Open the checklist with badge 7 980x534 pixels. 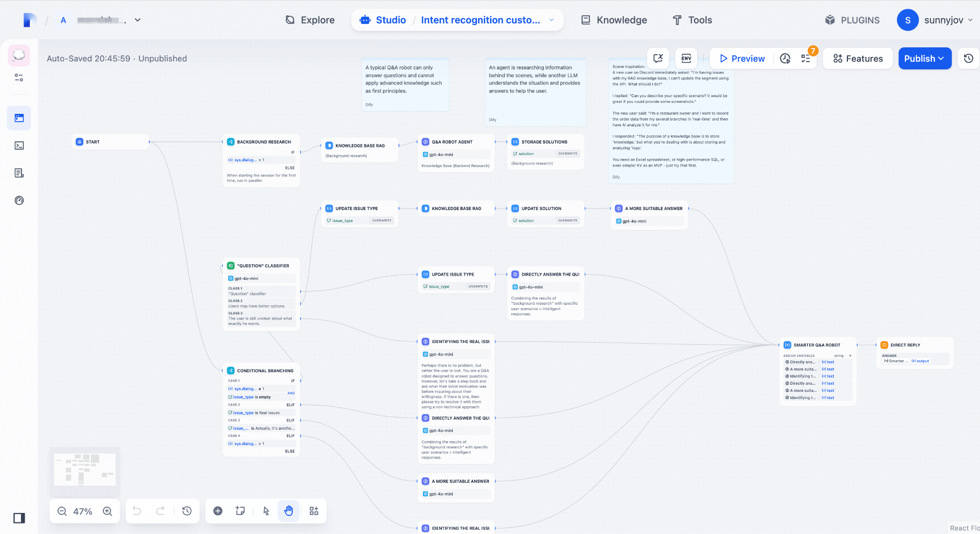(x=806, y=58)
